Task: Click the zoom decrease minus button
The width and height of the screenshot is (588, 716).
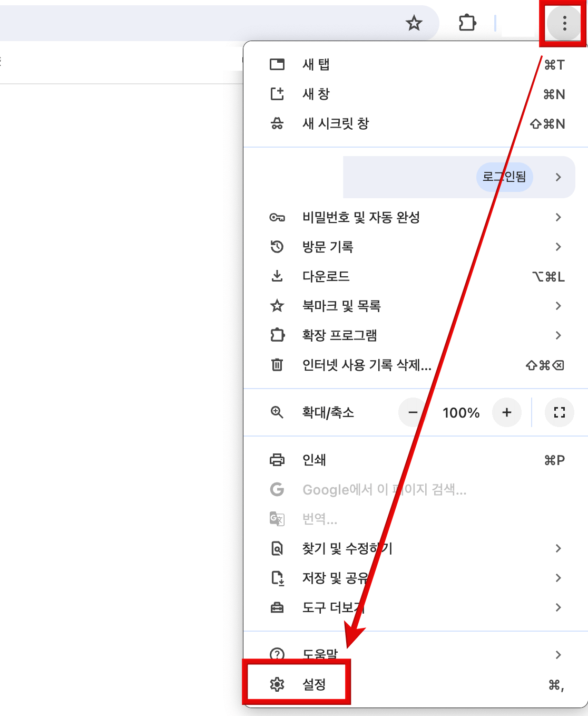Action: (x=413, y=413)
